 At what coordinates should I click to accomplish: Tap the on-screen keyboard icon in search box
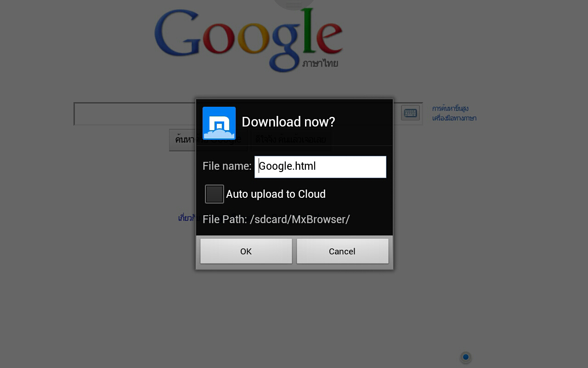(x=410, y=113)
